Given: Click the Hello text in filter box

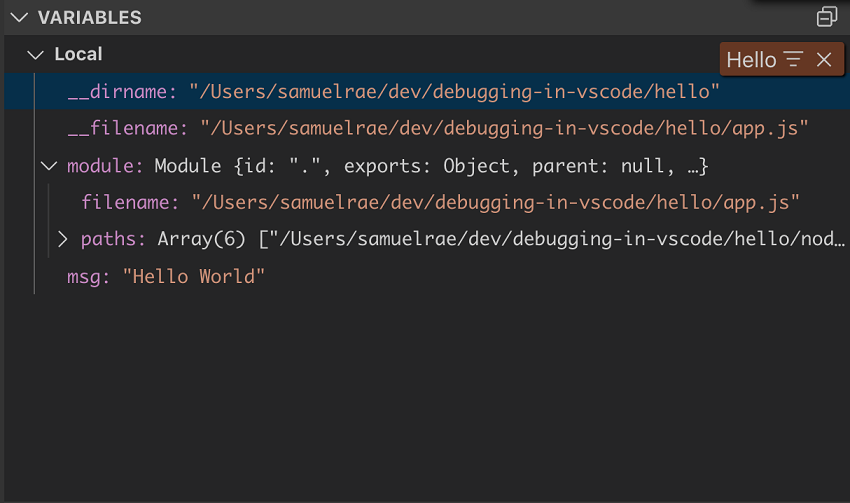Looking at the screenshot, I should tap(751, 60).
